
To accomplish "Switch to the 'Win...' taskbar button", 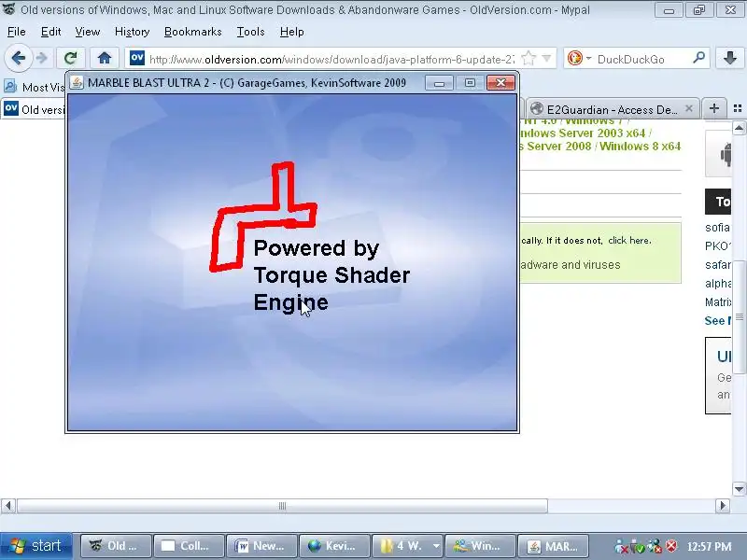I will click(x=480, y=546).
